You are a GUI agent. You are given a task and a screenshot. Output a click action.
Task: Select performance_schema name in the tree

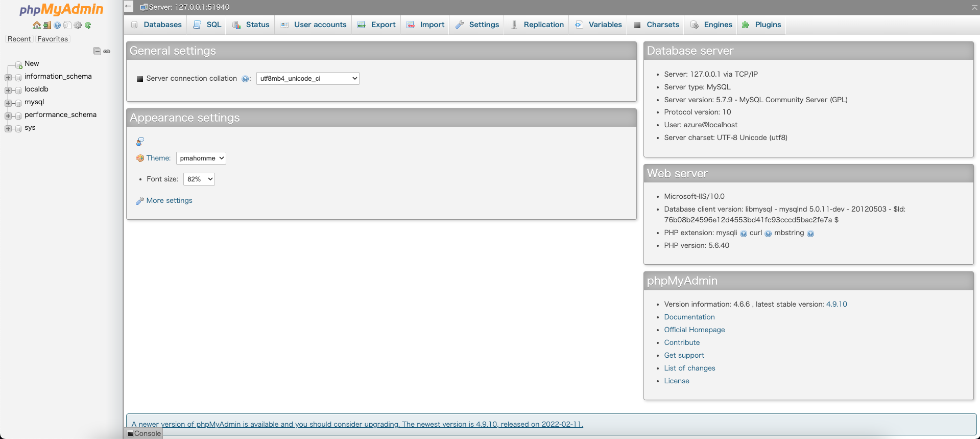[60, 114]
